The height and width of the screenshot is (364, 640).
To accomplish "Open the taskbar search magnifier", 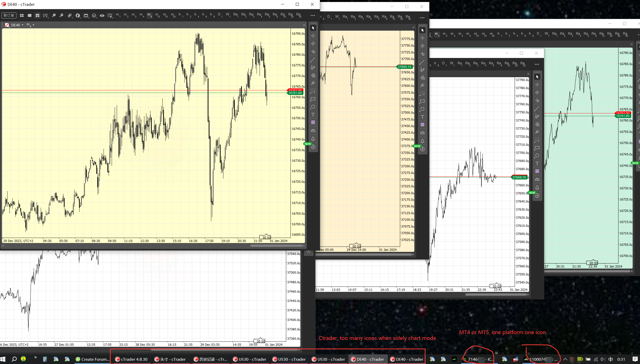I will coord(14,359).
